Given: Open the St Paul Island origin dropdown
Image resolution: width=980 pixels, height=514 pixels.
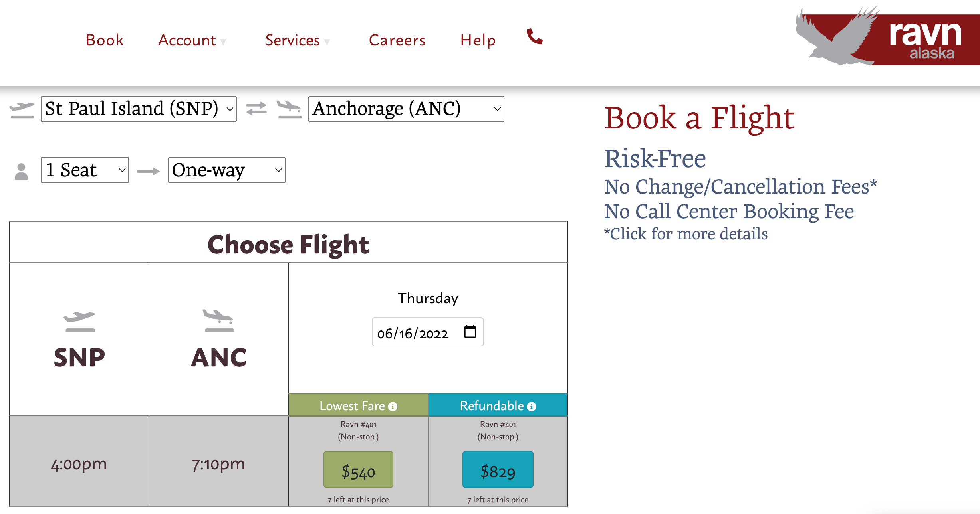Looking at the screenshot, I should pyautogui.click(x=139, y=109).
